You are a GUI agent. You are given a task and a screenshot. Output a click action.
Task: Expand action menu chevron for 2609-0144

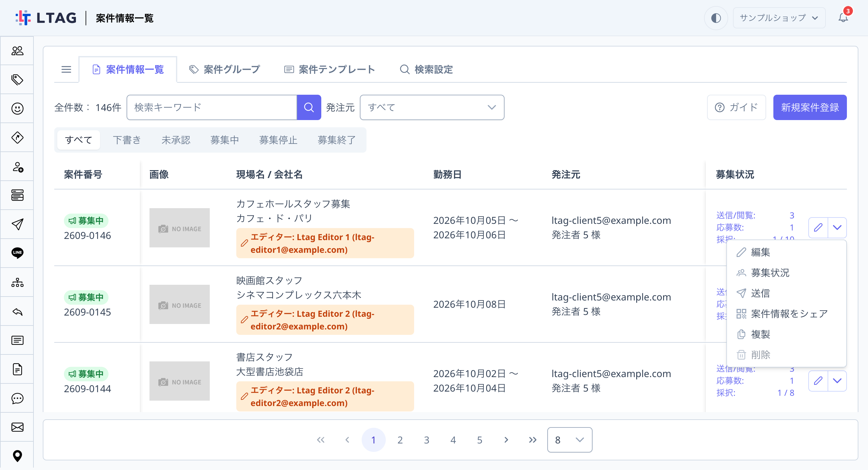(837, 381)
